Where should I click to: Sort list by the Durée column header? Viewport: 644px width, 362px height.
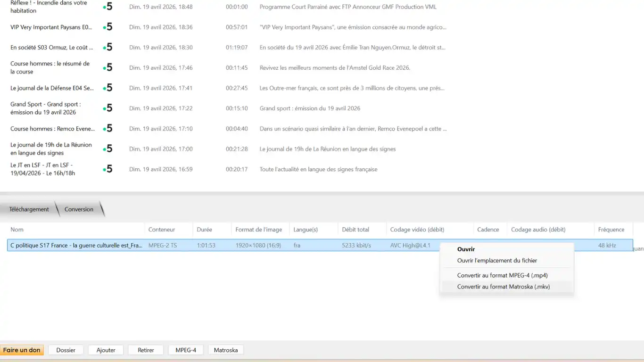coord(204,230)
